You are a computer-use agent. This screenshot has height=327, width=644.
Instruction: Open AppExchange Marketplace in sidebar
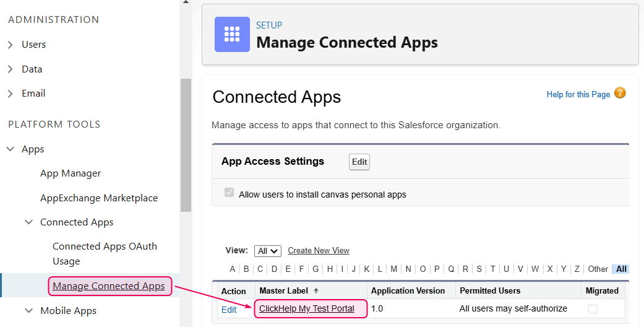[98, 198]
